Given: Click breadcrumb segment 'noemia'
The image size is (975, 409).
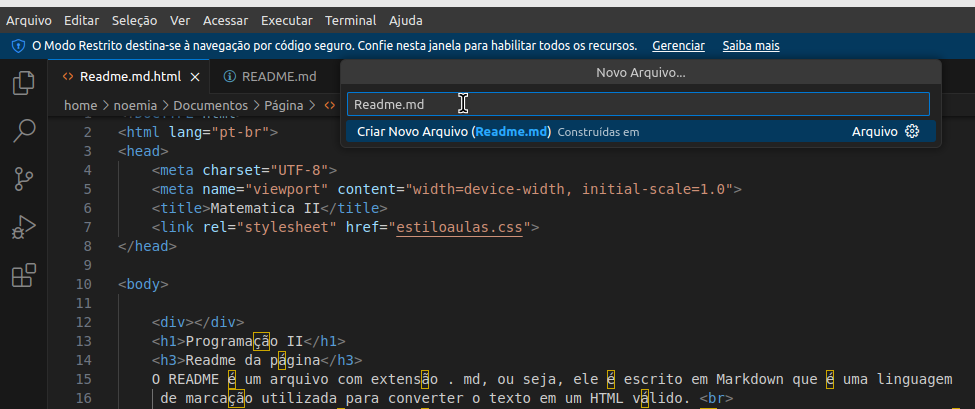Looking at the screenshot, I should tap(135, 106).
